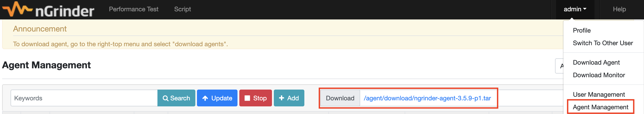This screenshot has height=114, width=644.
Task: Click the Download label button
Action: click(x=340, y=98)
